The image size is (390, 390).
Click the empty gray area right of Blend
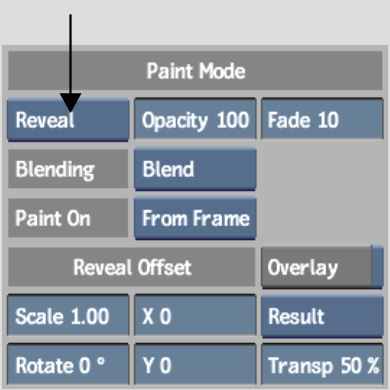tap(322, 169)
